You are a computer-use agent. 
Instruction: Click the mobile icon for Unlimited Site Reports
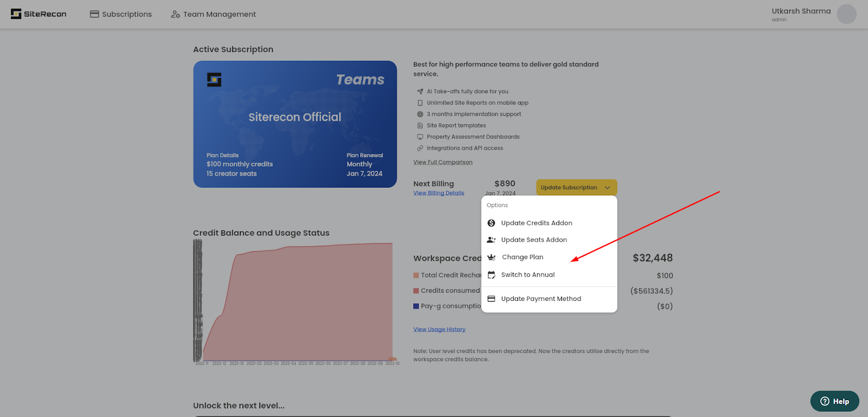[x=420, y=103]
